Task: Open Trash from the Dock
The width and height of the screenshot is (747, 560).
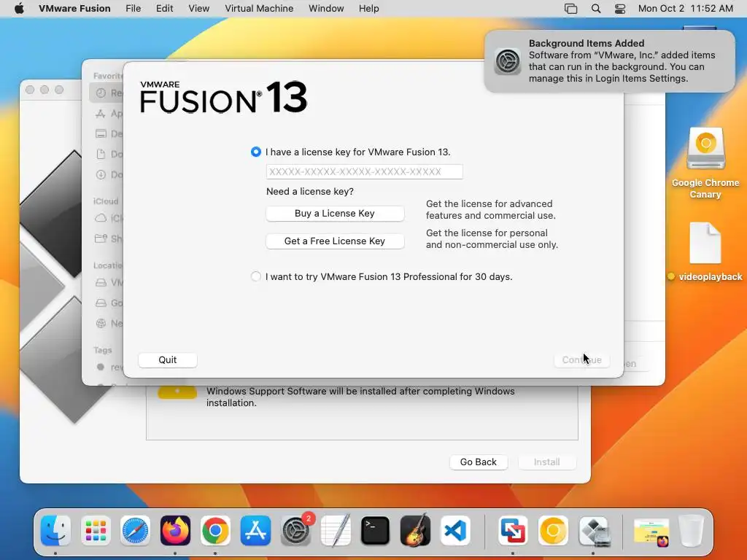Action: pyautogui.click(x=691, y=530)
